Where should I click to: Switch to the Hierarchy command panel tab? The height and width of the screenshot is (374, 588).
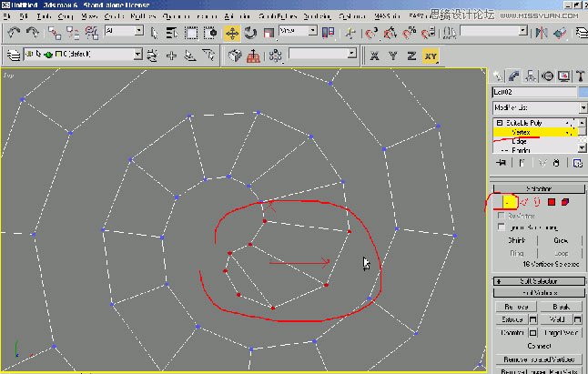(531, 76)
